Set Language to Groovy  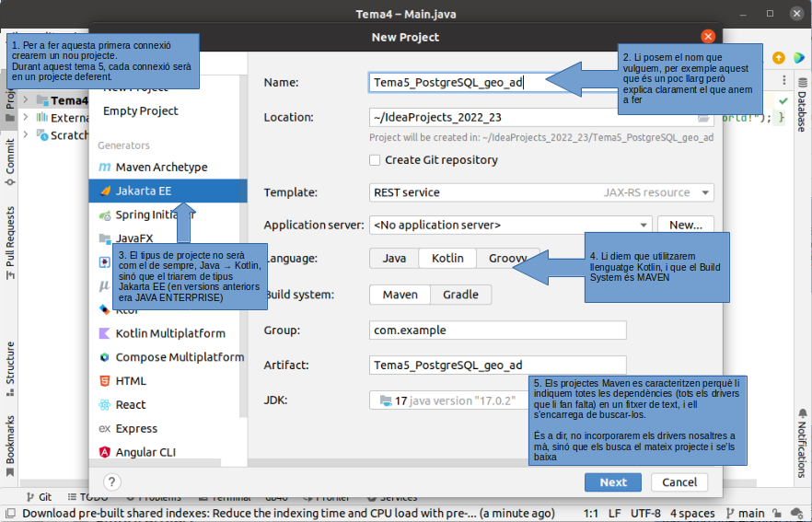507,258
